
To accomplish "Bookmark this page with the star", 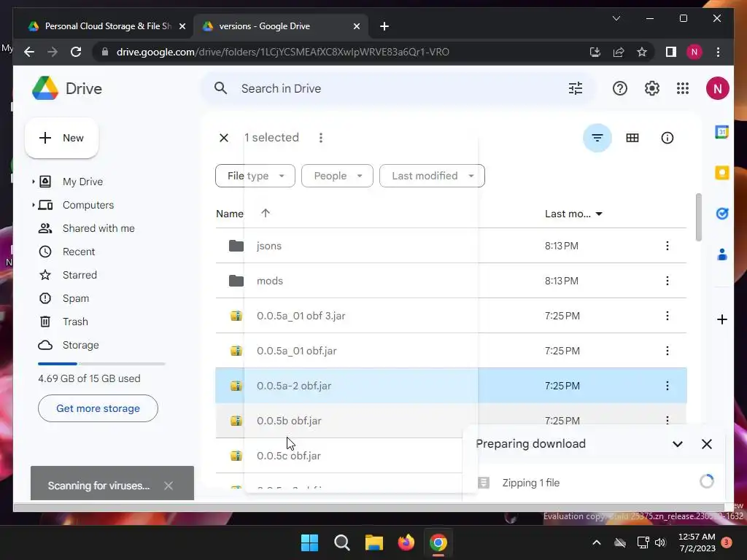I will (642, 52).
